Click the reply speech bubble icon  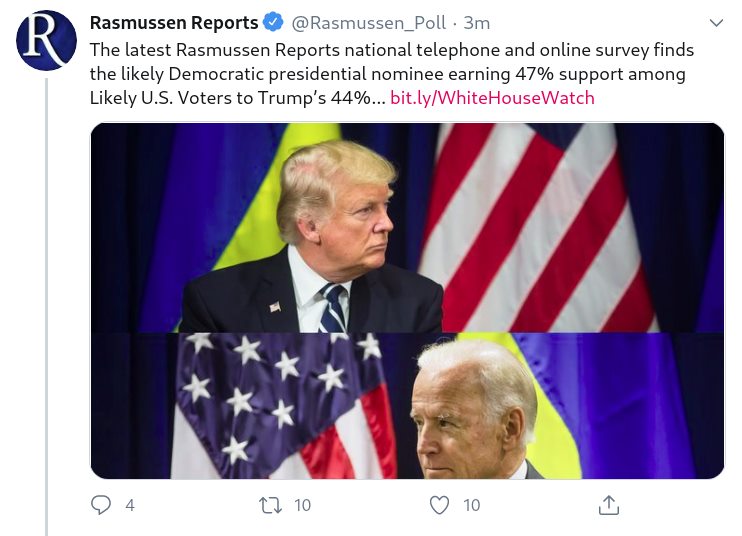pyautogui.click(x=101, y=506)
